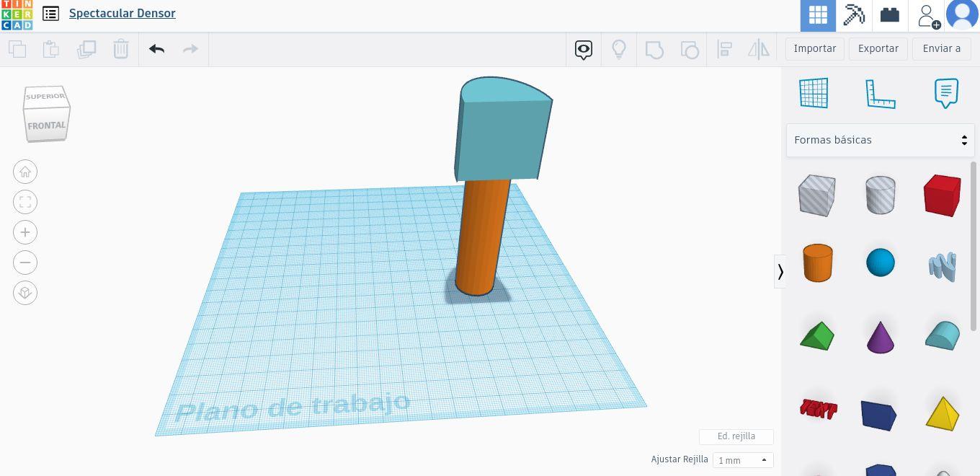
Task: Pick the red TEXT shape
Action: (818, 409)
